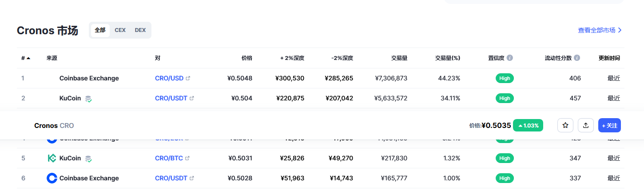Click the reserves icon next to KuCoin row 2

coord(89,99)
